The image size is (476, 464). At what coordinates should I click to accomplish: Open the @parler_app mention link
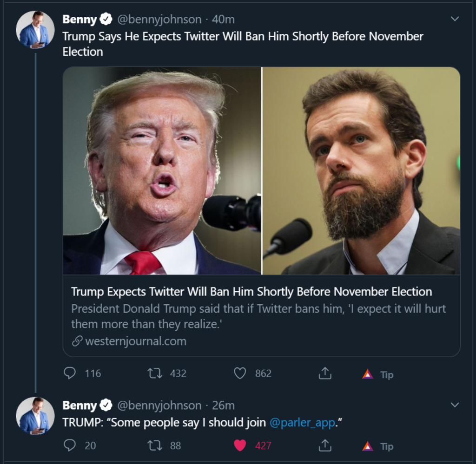pos(302,423)
